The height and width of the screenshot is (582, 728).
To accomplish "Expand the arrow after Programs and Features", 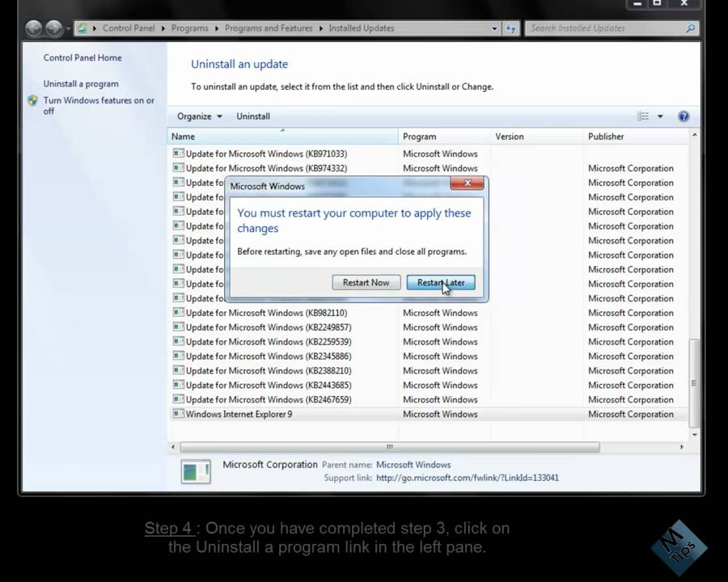I will click(321, 28).
